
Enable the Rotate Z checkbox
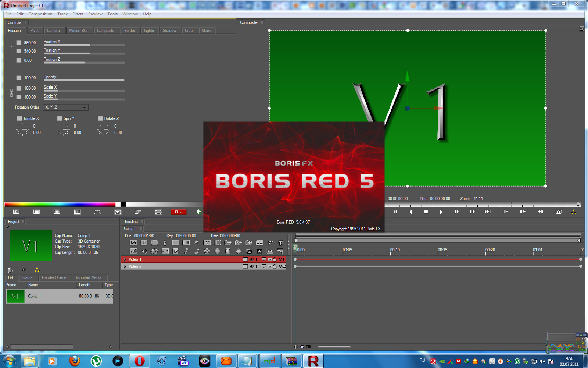100,118
